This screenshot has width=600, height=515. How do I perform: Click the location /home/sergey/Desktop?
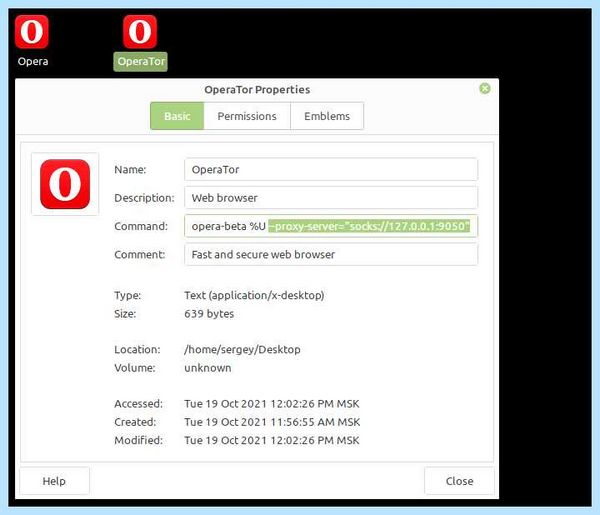tap(242, 350)
